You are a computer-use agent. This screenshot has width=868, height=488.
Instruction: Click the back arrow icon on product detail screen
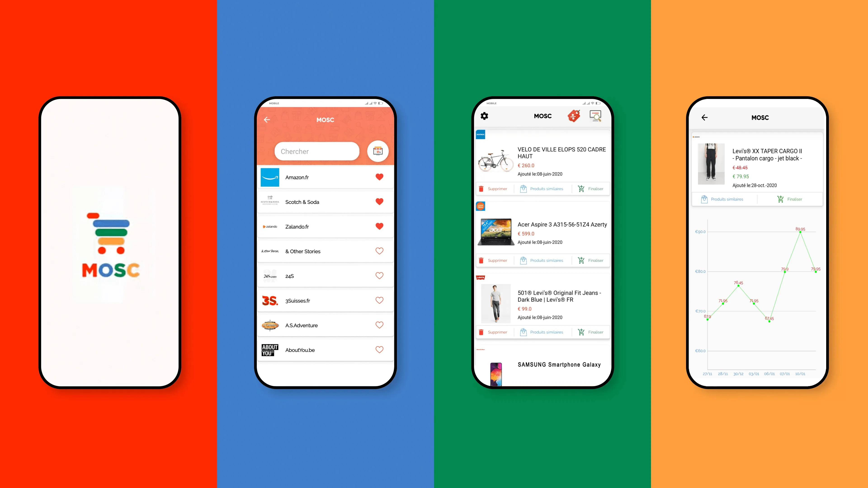[704, 117]
